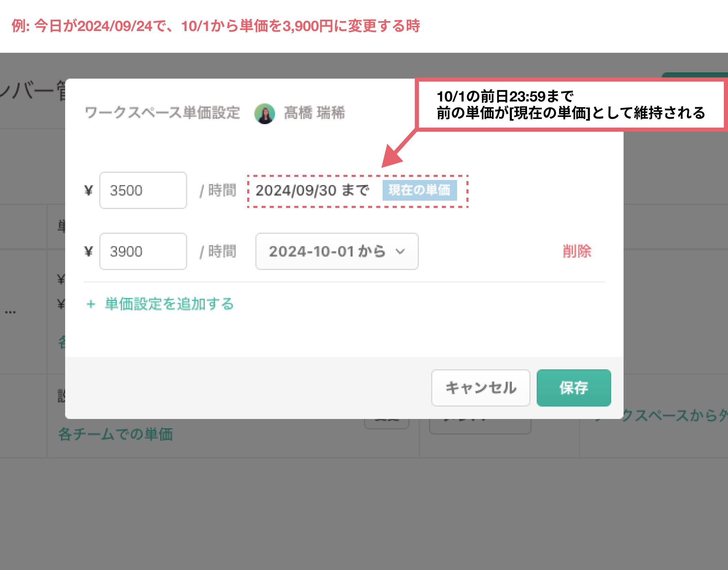Click the yen symbol beside 3500
728x570 pixels.
pos(89,190)
